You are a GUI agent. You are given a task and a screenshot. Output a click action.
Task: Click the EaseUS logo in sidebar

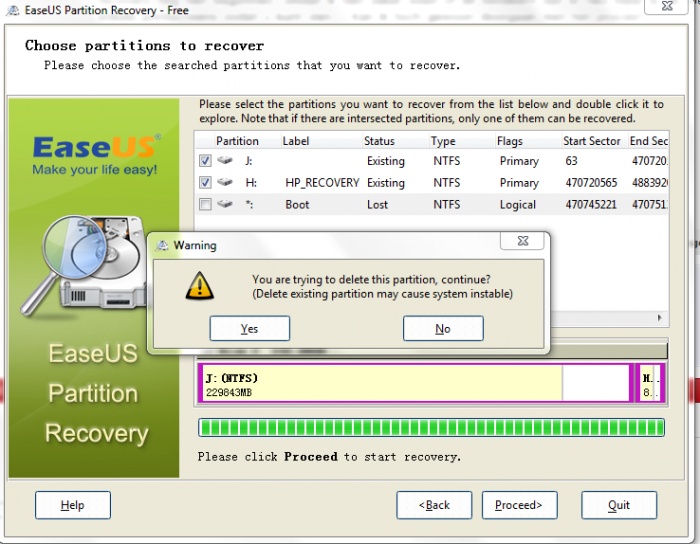coord(95,154)
